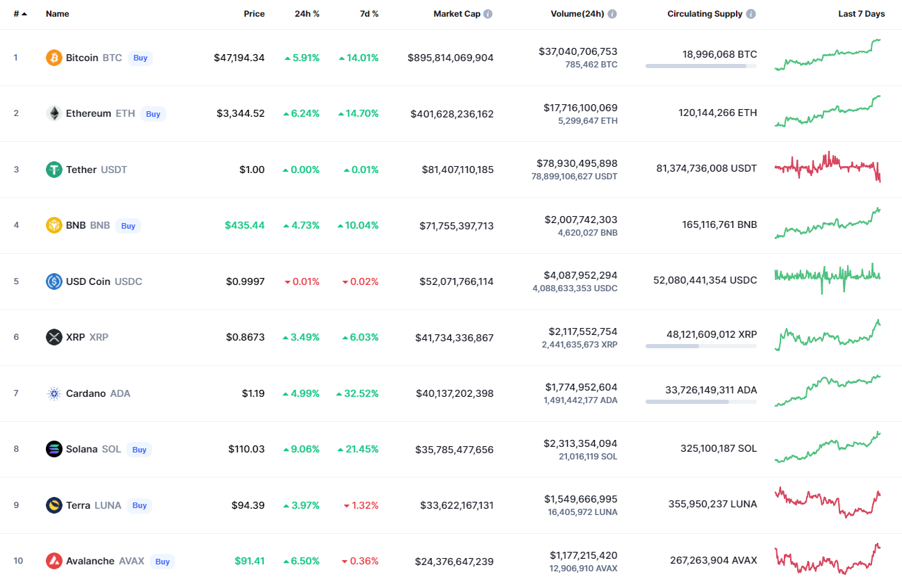Click the USD Coin logo icon

click(x=54, y=281)
